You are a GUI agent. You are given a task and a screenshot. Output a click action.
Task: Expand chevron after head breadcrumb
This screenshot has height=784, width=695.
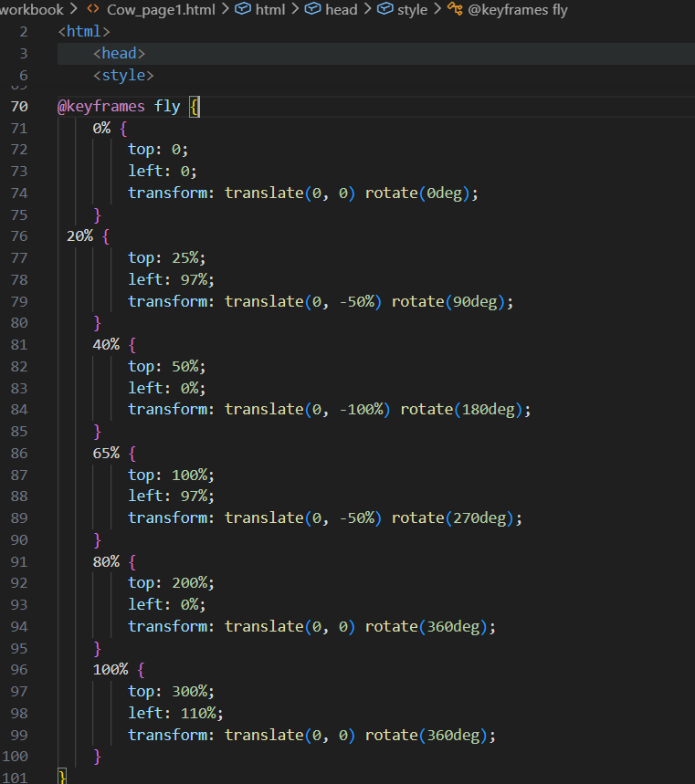pyautogui.click(x=367, y=8)
